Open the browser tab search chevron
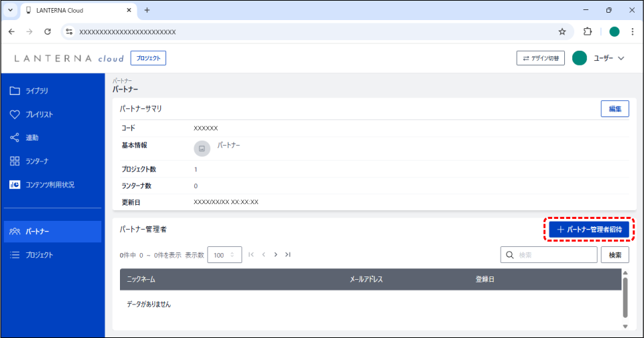 pos(10,10)
